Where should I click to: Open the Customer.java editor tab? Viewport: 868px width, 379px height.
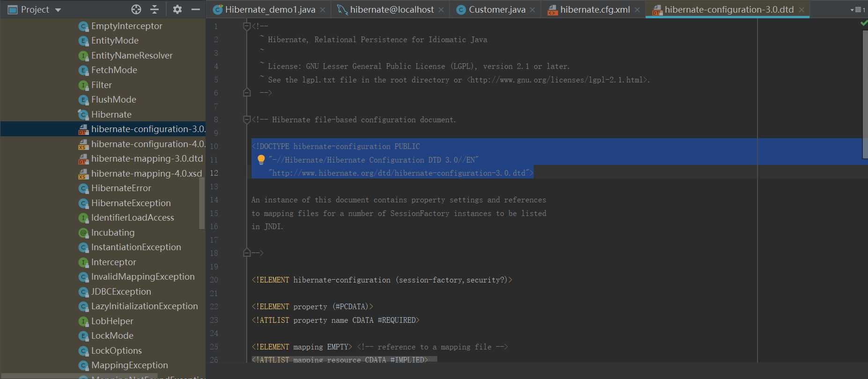pyautogui.click(x=497, y=10)
